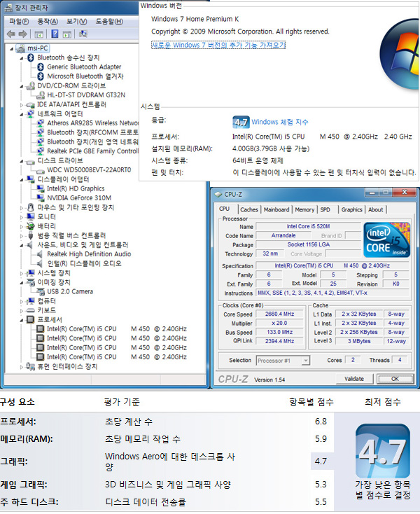
Task: Open the 파일(F) menu
Action: click(x=19, y=22)
